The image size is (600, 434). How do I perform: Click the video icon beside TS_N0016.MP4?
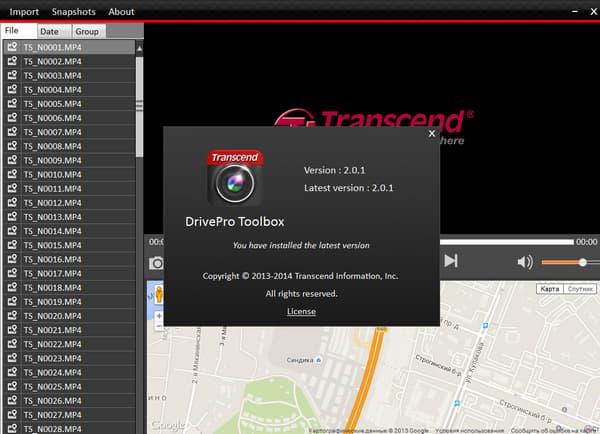[x=12, y=259]
